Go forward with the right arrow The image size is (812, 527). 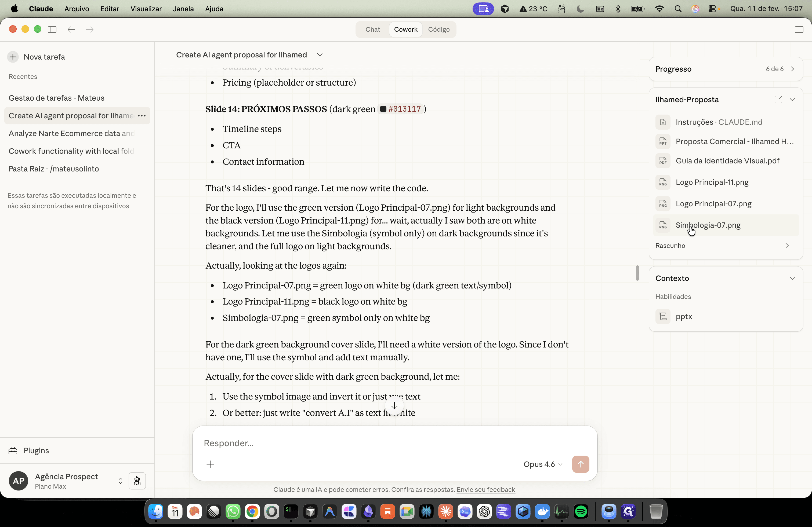coord(90,29)
